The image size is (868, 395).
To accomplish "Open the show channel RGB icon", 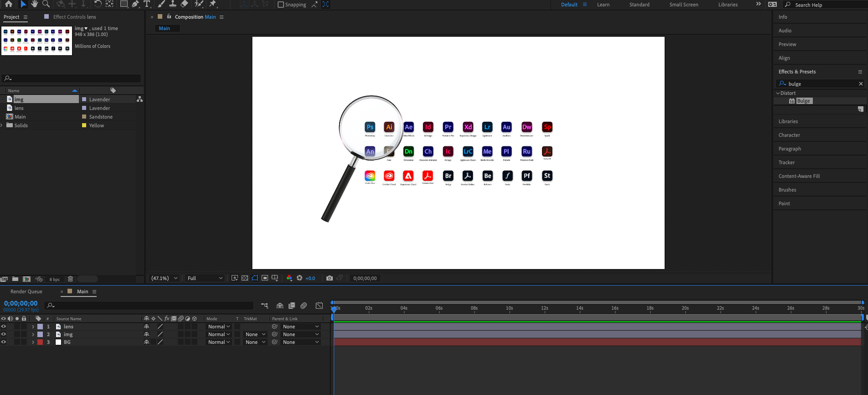I will pyautogui.click(x=289, y=278).
